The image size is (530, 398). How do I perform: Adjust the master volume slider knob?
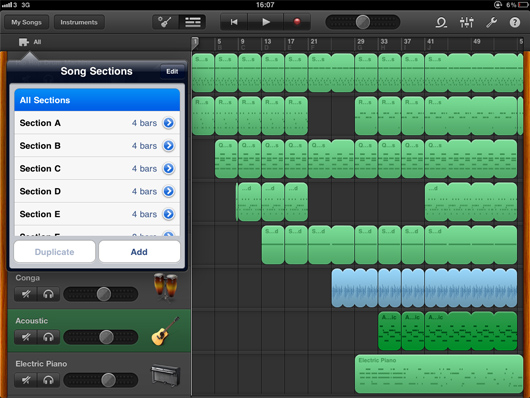click(x=363, y=22)
